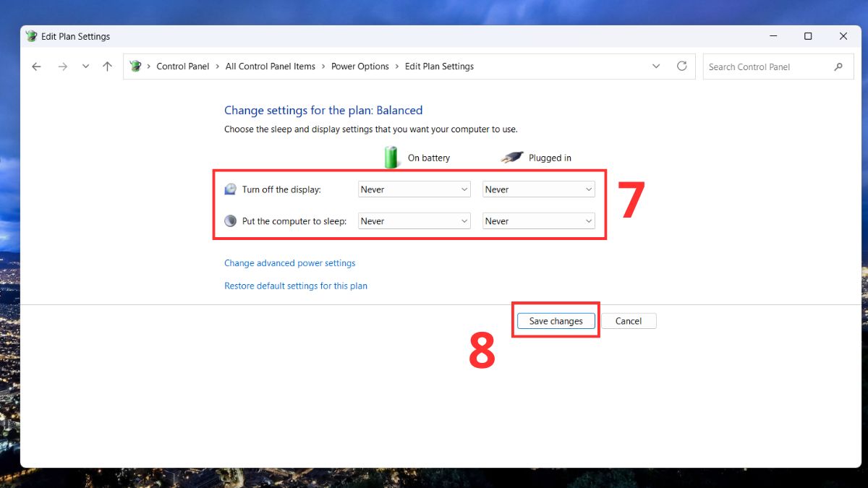
Task: Open Change advanced power settings link
Action: coord(289,263)
